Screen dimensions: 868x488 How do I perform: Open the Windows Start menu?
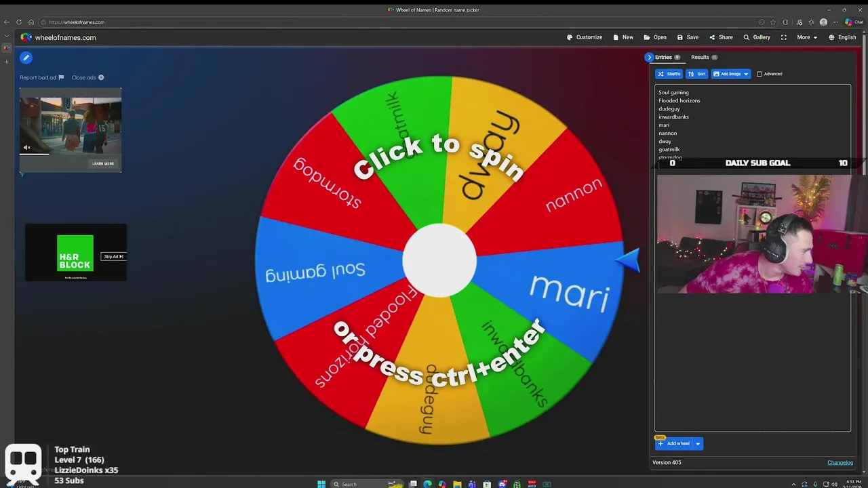coord(321,484)
